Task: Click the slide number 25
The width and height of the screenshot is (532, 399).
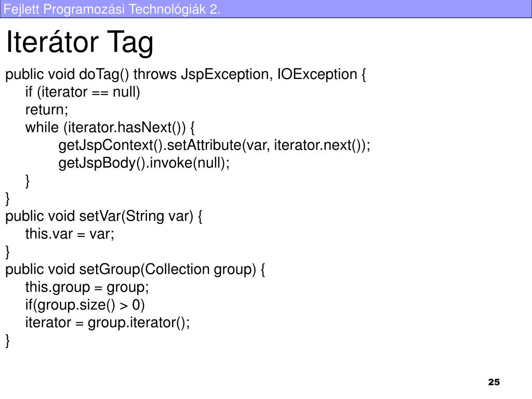Action: tap(494, 382)
